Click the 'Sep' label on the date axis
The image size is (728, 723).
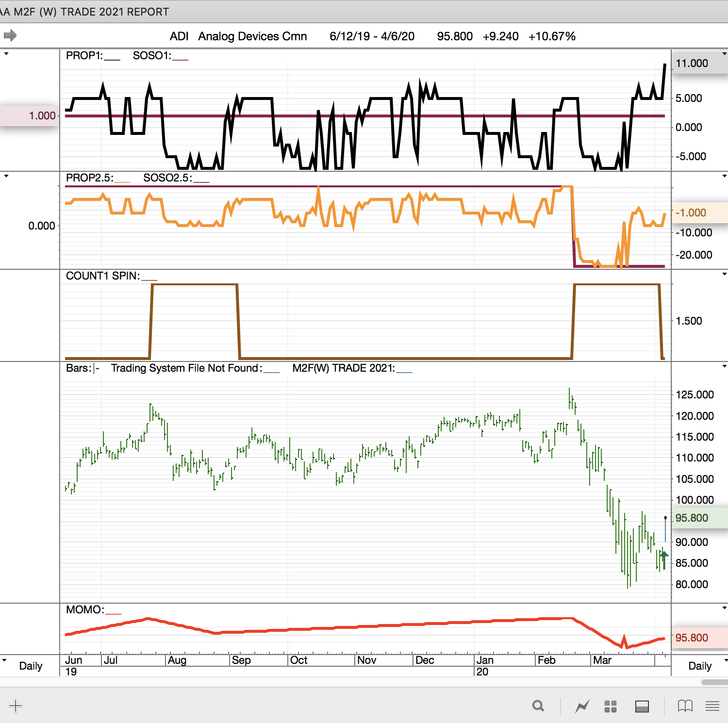pos(241,660)
